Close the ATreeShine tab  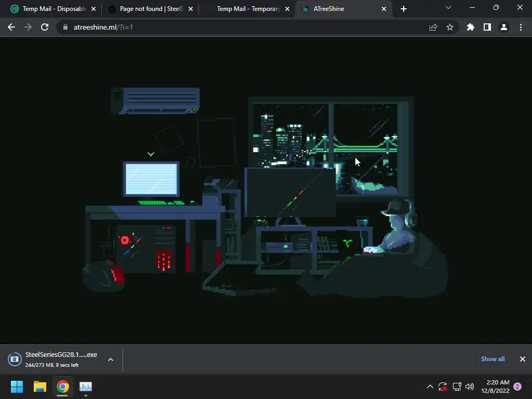pyautogui.click(x=384, y=9)
